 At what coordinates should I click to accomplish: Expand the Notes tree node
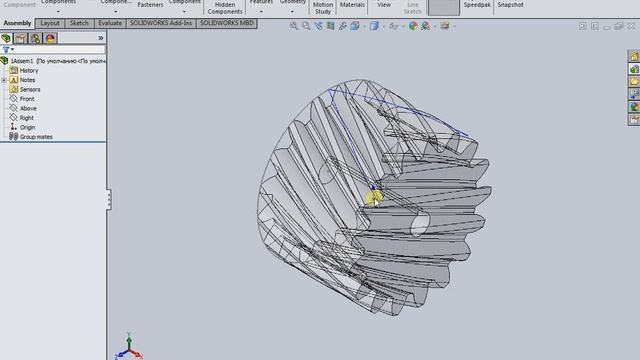pos(4,80)
